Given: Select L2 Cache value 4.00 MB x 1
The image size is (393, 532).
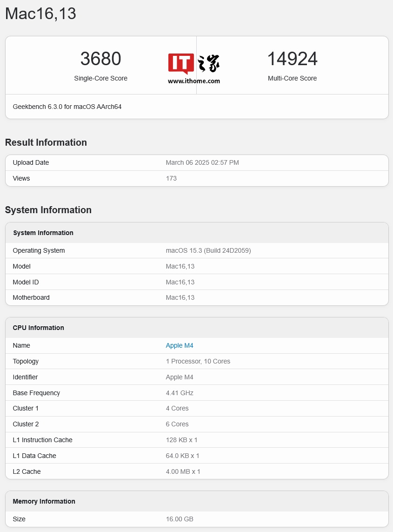Looking at the screenshot, I should point(183,471).
